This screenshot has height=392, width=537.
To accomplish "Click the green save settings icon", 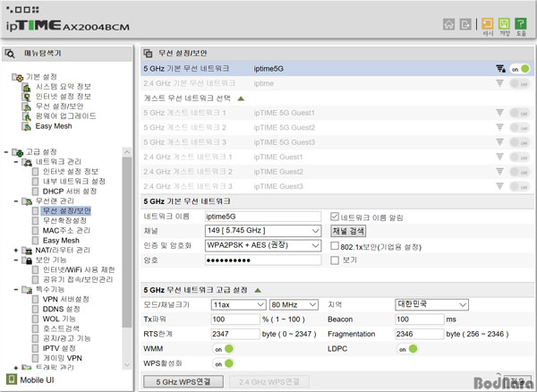I will point(504,24).
